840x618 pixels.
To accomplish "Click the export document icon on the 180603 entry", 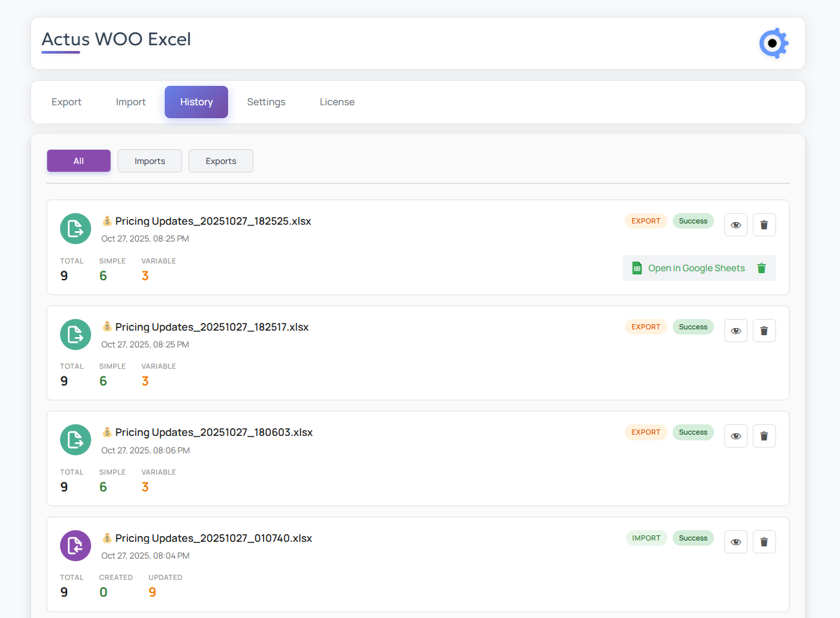I will (x=75, y=440).
